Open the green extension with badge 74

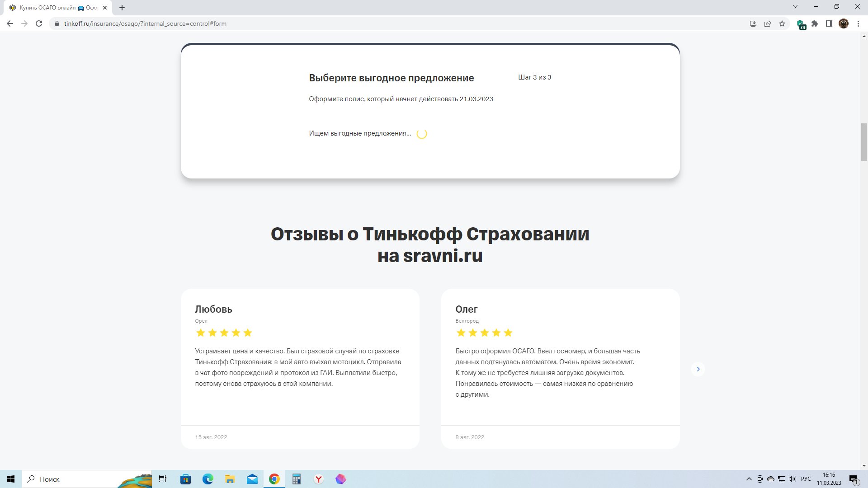click(x=801, y=24)
